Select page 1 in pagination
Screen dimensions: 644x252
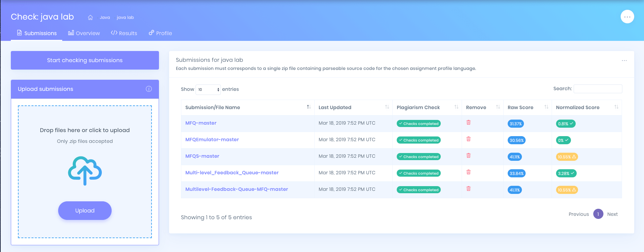pyautogui.click(x=598, y=214)
